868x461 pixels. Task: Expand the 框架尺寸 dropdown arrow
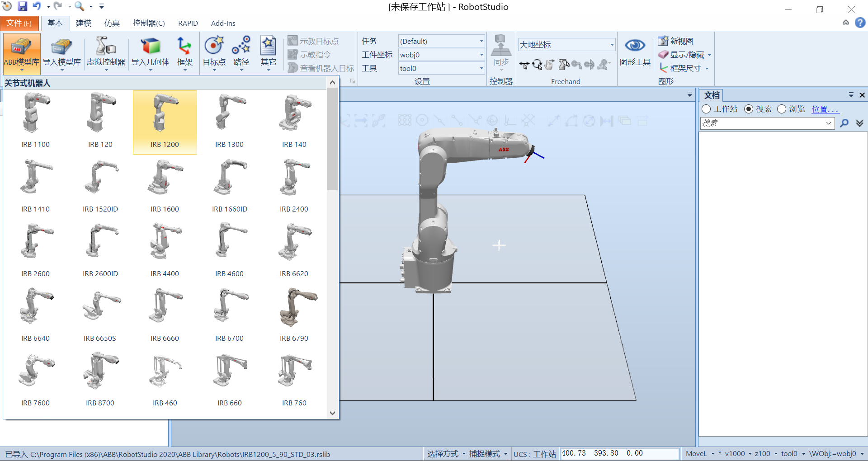coord(707,69)
